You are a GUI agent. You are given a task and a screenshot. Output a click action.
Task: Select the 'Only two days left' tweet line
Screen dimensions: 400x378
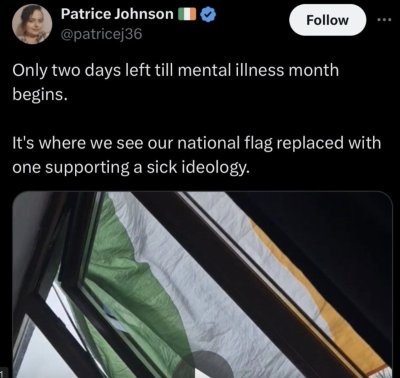coord(175,70)
